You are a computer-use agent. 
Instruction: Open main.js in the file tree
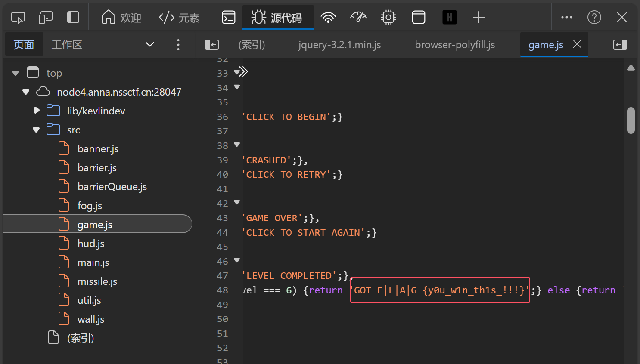[93, 262]
